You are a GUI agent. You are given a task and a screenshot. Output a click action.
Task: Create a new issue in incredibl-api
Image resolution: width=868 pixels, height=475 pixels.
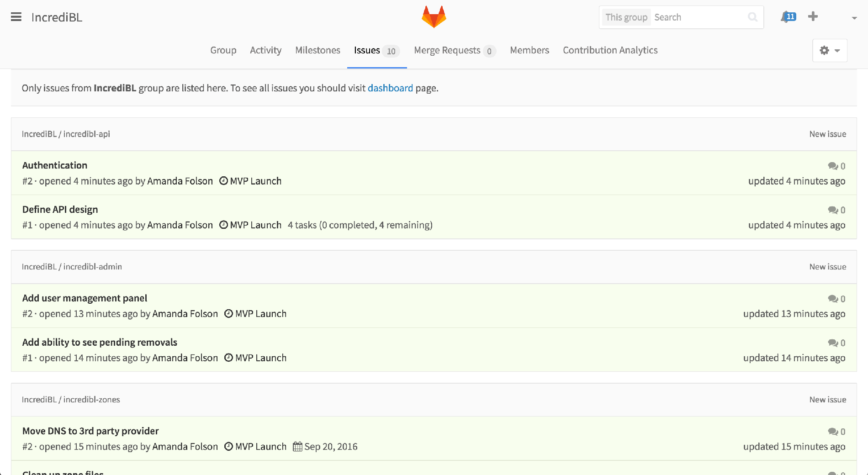(x=827, y=134)
